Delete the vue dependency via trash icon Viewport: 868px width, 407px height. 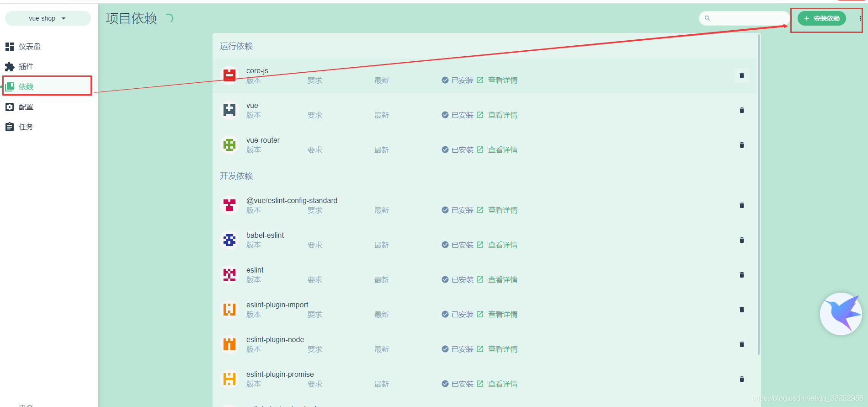tap(741, 110)
